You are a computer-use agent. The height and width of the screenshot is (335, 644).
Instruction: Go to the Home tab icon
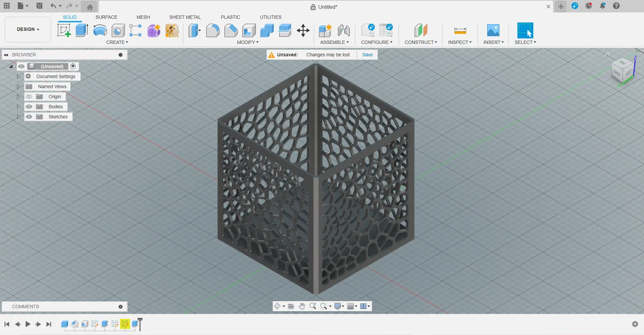tap(90, 7)
